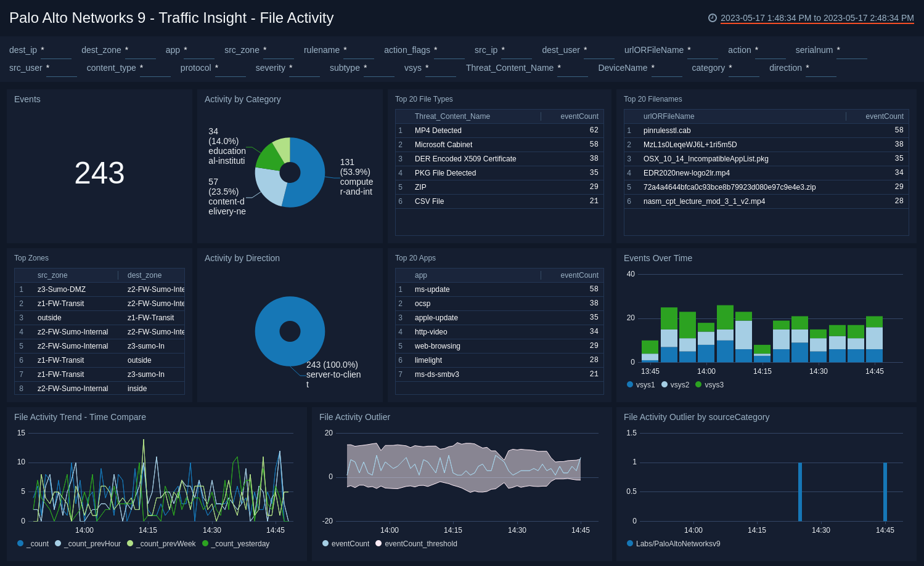Open the DeviceName filter selector
This screenshot has height=566, width=924.
(666, 68)
